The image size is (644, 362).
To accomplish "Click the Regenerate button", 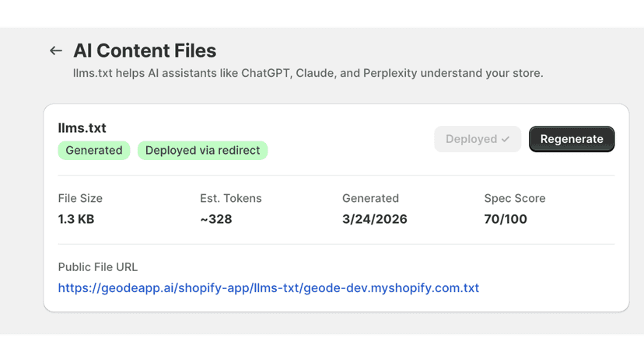I will (x=572, y=139).
